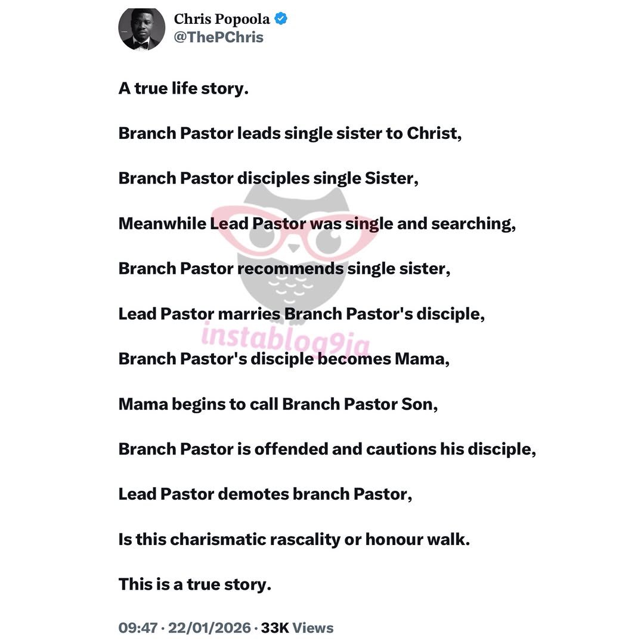Click the "disciple becomes Mama" line
Viewport: 644px width, 644px height.
tap(284, 359)
